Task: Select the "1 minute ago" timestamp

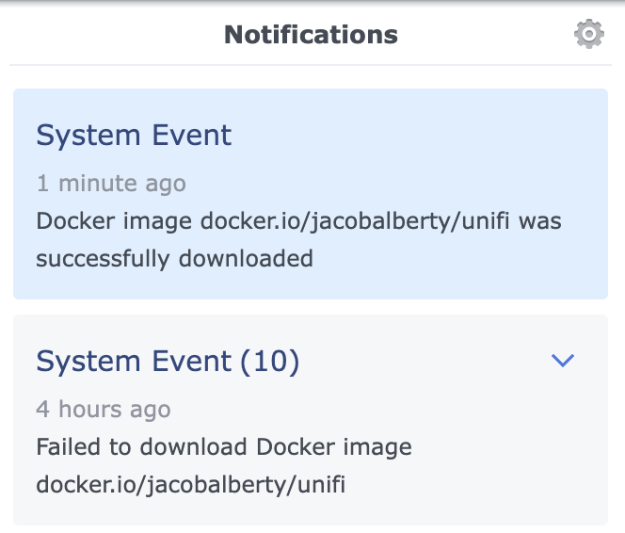Action: coord(111,184)
